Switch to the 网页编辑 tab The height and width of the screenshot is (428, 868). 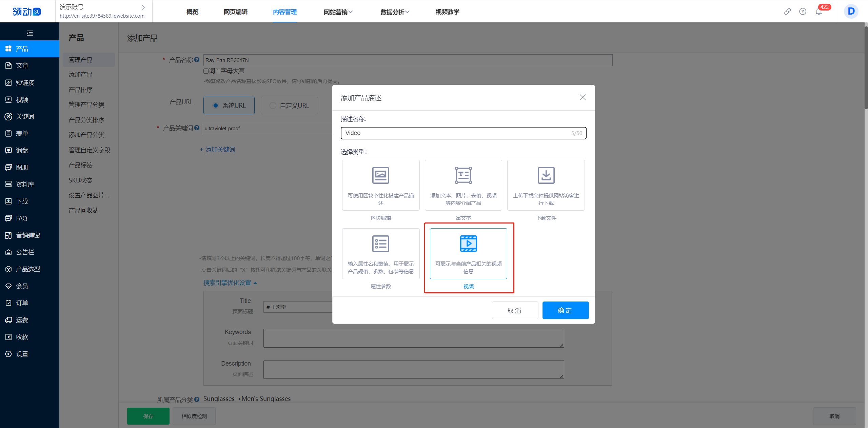pyautogui.click(x=235, y=12)
